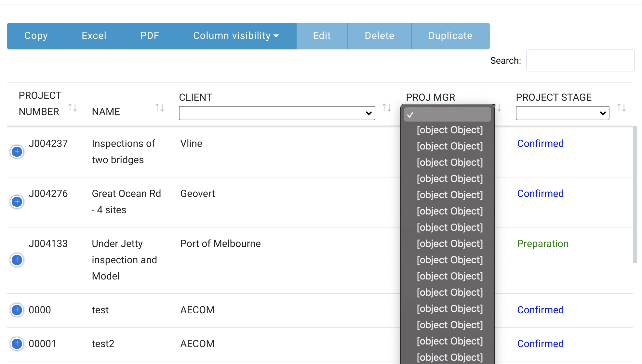
Task: Select second [object Object] in PROJ MGR list
Action: point(449,146)
